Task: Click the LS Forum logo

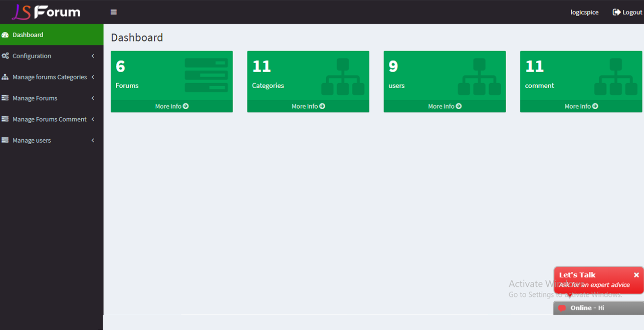Action: (46, 12)
